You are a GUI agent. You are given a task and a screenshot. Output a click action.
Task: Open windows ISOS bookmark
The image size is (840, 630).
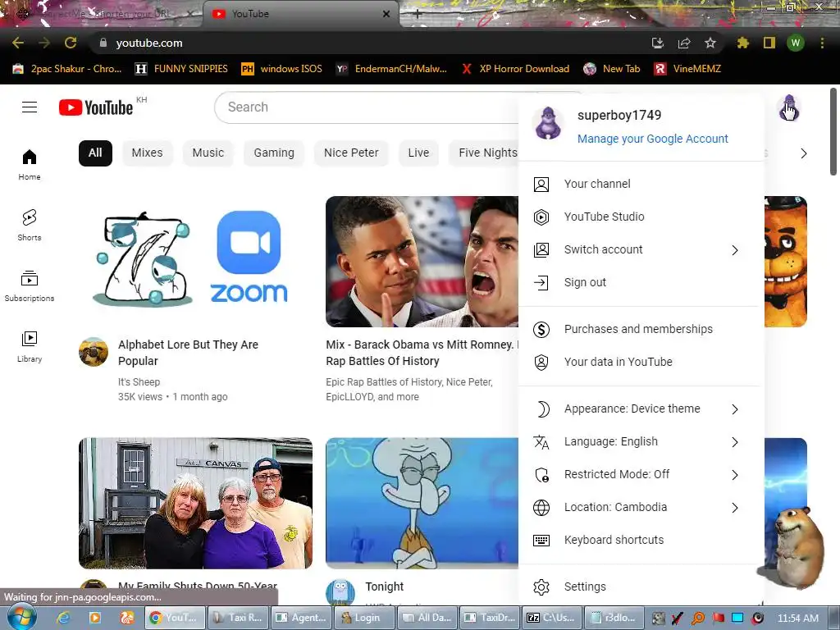click(282, 69)
